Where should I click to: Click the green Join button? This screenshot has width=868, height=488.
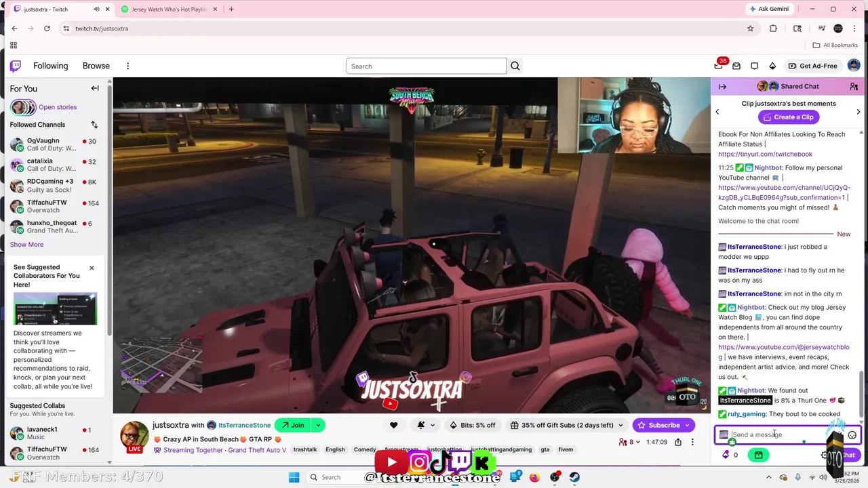coord(293,426)
